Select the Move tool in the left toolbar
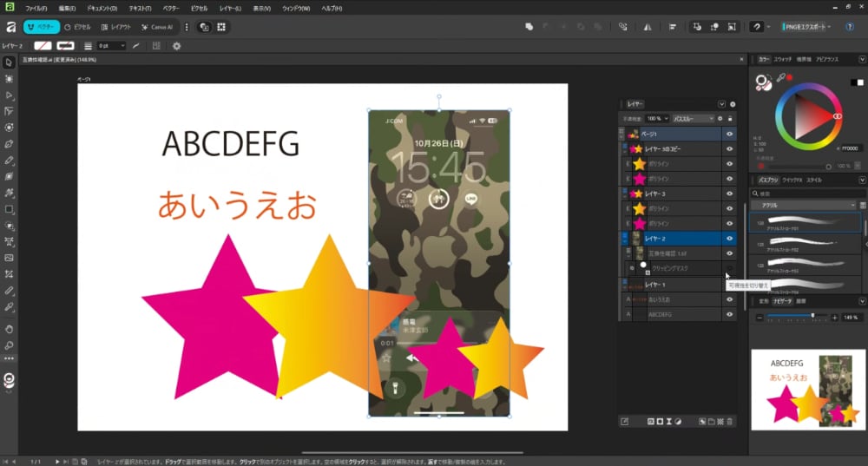 tap(9, 62)
